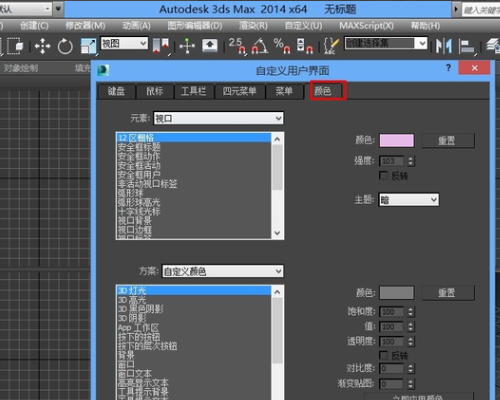Toggle the 2.5D snaps icon
Image resolution: width=500 pixels, height=400 pixels.
[237, 46]
